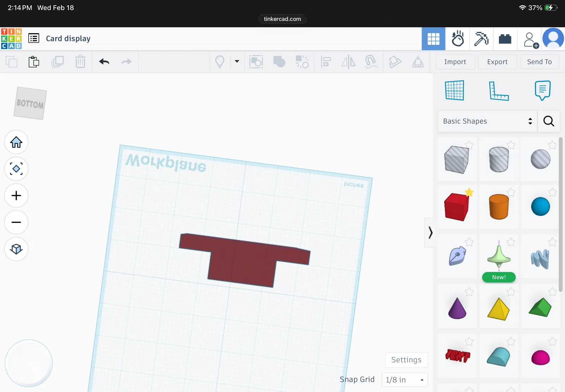
Task: Collapse the shapes panel with the chevron
Action: coord(430,233)
